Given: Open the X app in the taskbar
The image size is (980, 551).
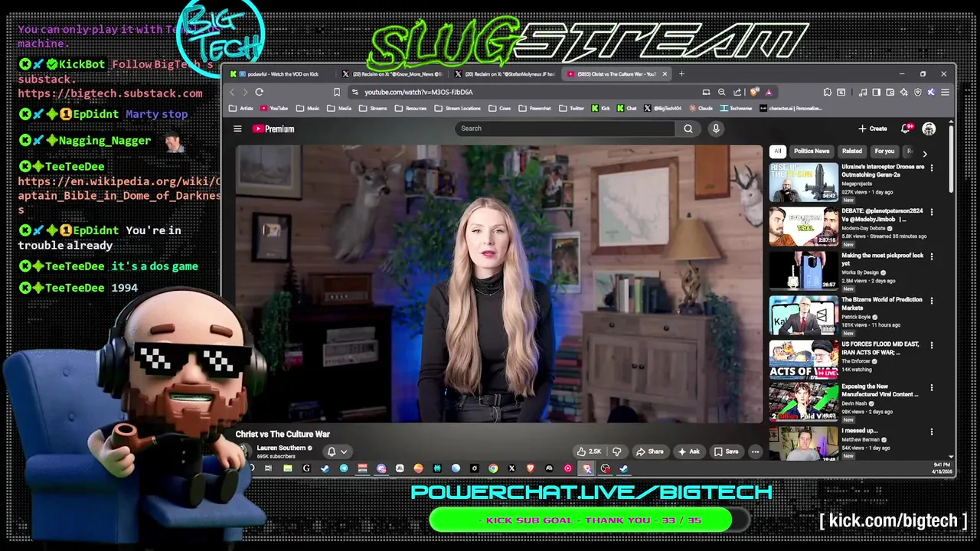Looking at the screenshot, I should (x=511, y=468).
